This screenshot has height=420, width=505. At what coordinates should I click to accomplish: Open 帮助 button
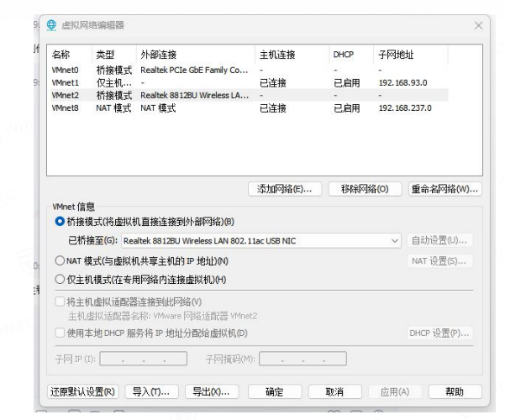pyautogui.click(x=455, y=391)
